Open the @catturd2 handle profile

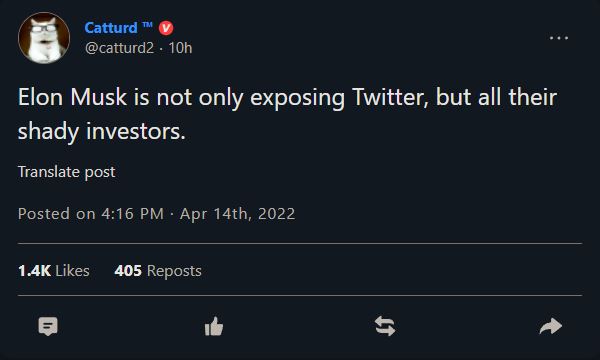click(119, 48)
